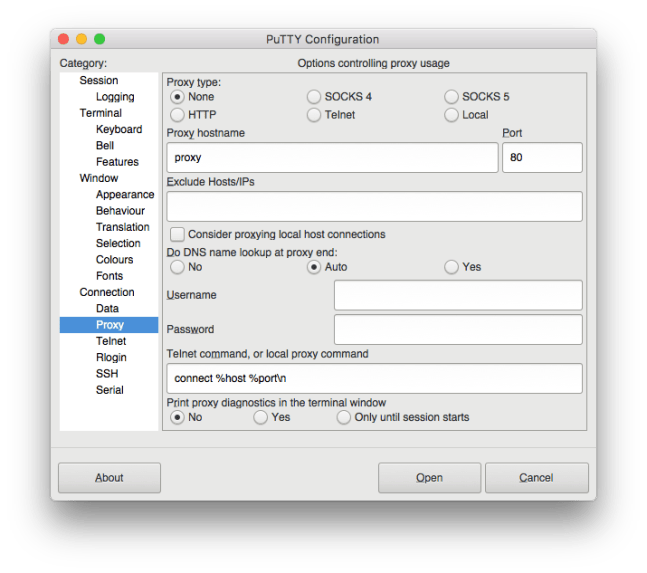This screenshot has height=573, width=647.
Task: Select the SOCKS 5 proxy type
Action: pyautogui.click(x=452, y=97)
